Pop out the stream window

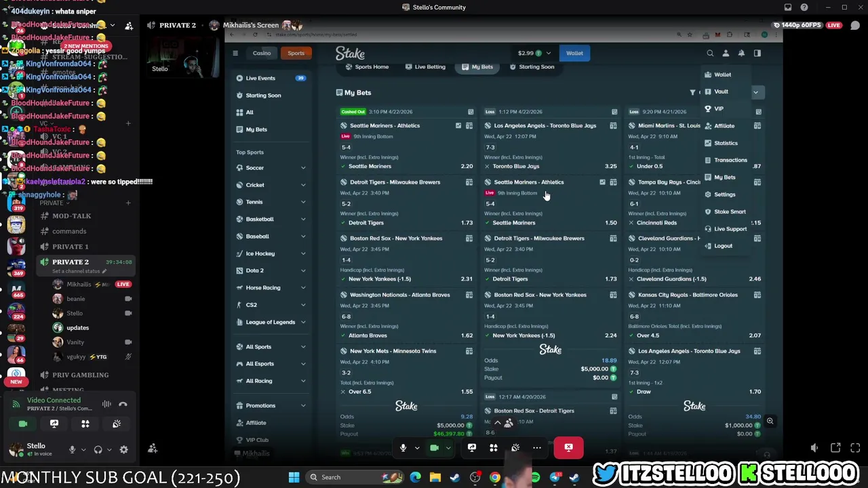tap(835, 447)
